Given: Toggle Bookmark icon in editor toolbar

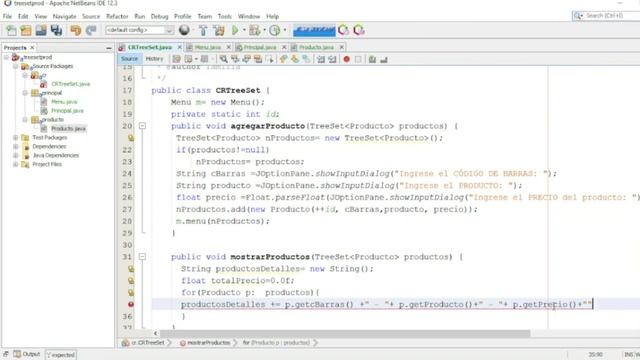Looking at the screenshot, I should coord(306,59).
